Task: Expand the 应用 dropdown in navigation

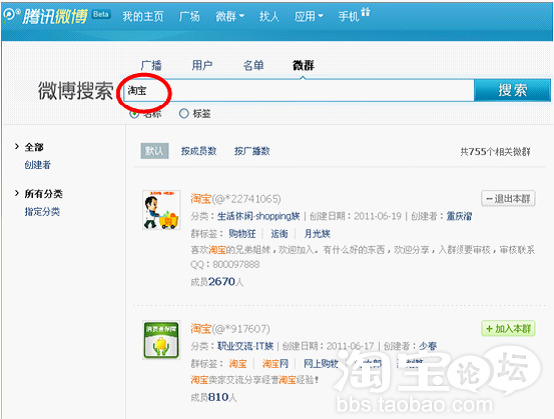Action: coord(309,16)
